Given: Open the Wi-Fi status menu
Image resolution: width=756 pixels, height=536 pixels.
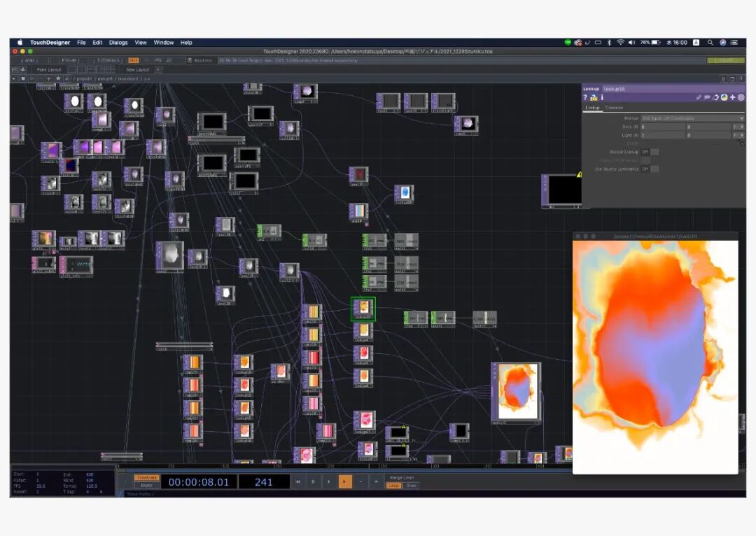Looking at the screenshot, I should [620, 43].
